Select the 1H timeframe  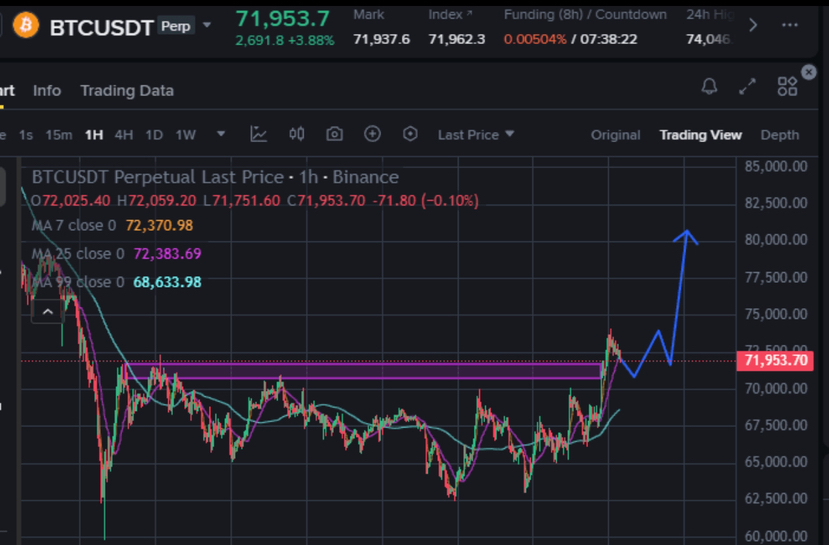click(94, 135)
